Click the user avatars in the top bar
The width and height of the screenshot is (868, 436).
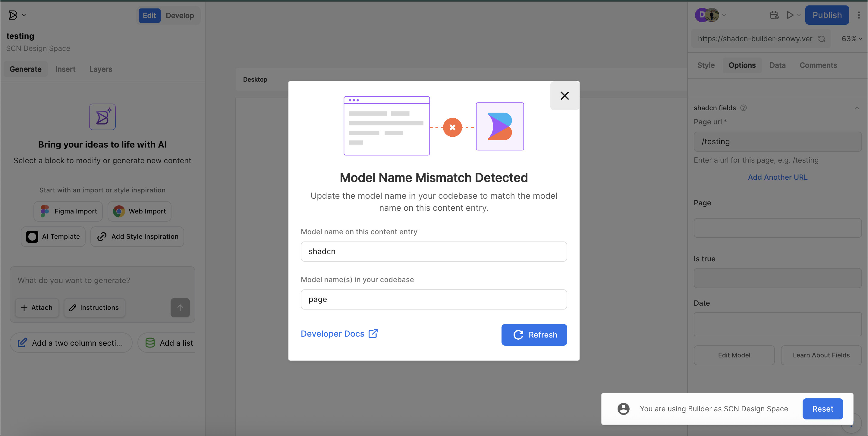pos(707,15)
